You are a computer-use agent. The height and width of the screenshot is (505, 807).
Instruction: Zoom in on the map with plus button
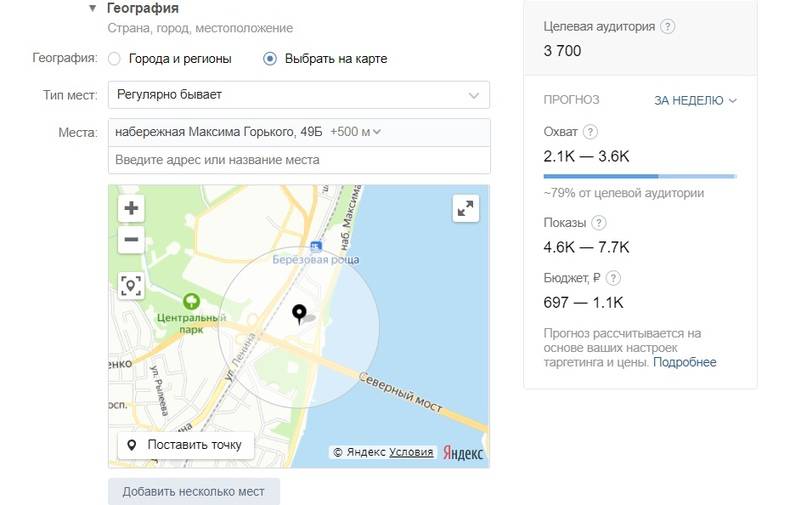tap(131, 209)
